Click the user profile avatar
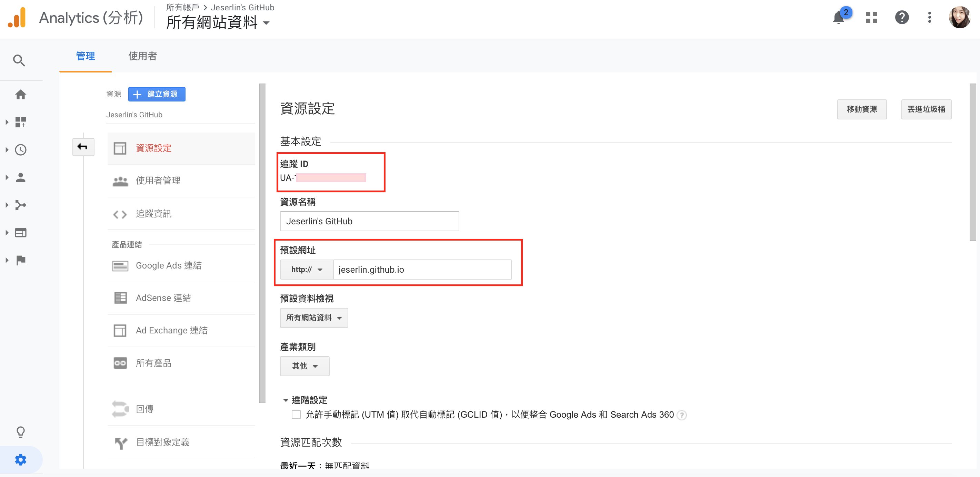 point(959,18)
